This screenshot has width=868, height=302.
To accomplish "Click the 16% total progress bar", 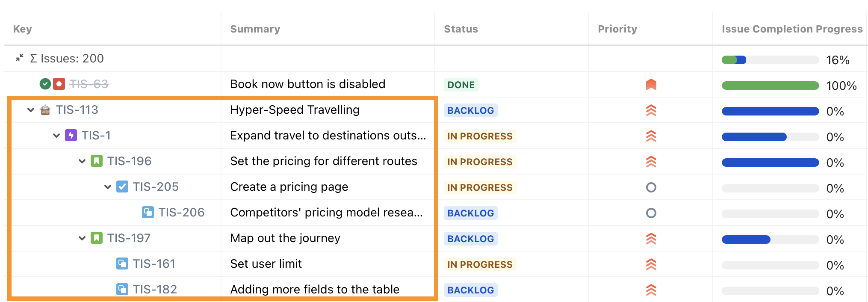I will click(x=770, y=60).
